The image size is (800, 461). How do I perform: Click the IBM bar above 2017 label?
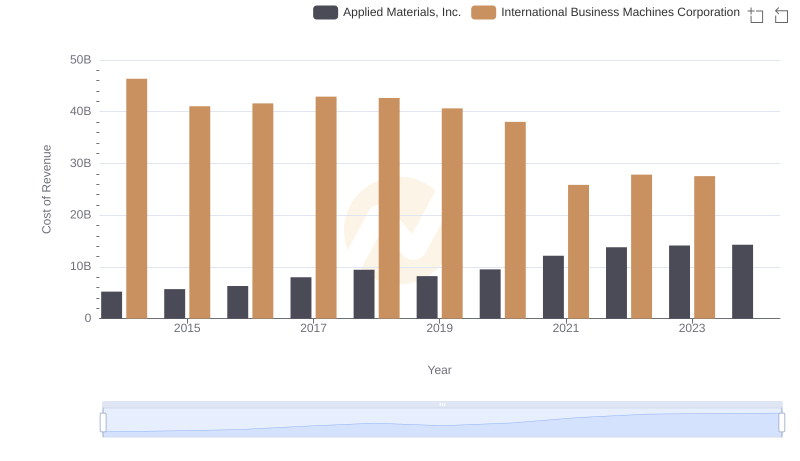click(x=326, y=208)
